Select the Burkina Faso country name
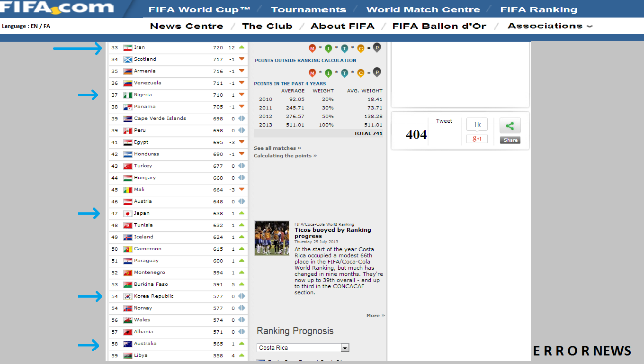Screen dimensions: 644x364 click(151, 284)
